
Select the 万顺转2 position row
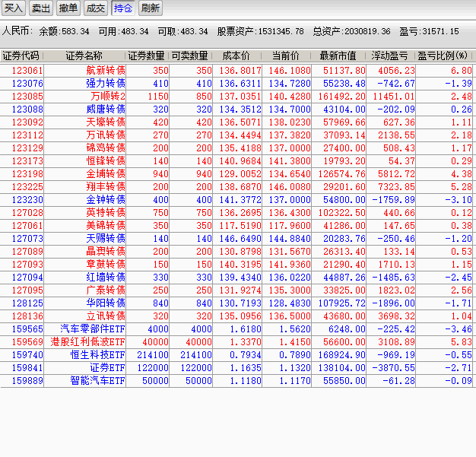pos(107,96)
